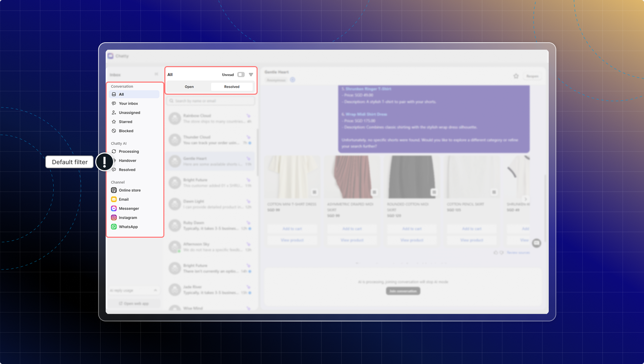Image resolution: width=644 pixels, height=364 pixels.
Task: Filter by Instagram channel
Action: coord(127,218)
